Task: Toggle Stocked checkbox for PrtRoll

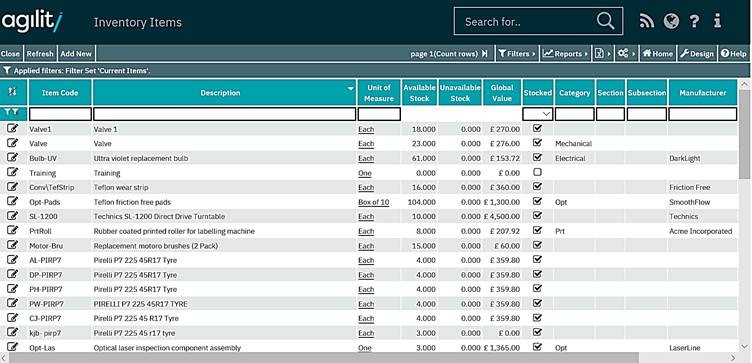Action: coord(538,230)
